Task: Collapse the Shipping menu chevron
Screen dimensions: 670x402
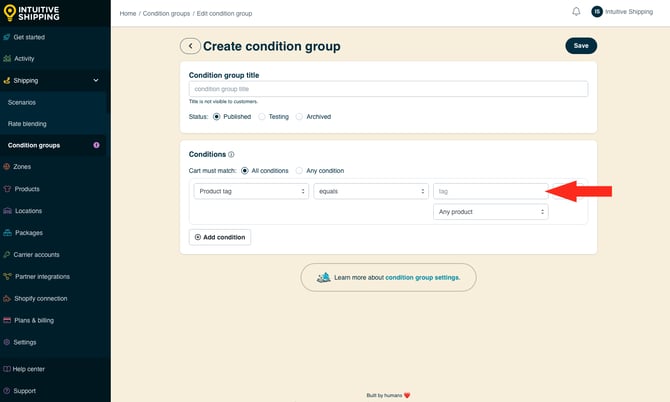Action: point(96,80)
